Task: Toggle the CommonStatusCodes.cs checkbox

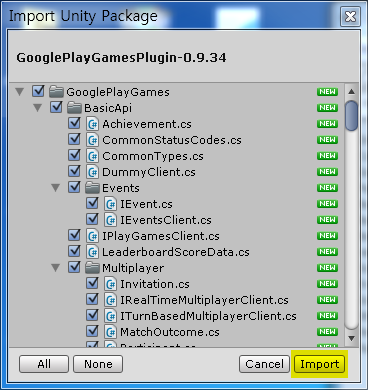Action: [74, 139]
